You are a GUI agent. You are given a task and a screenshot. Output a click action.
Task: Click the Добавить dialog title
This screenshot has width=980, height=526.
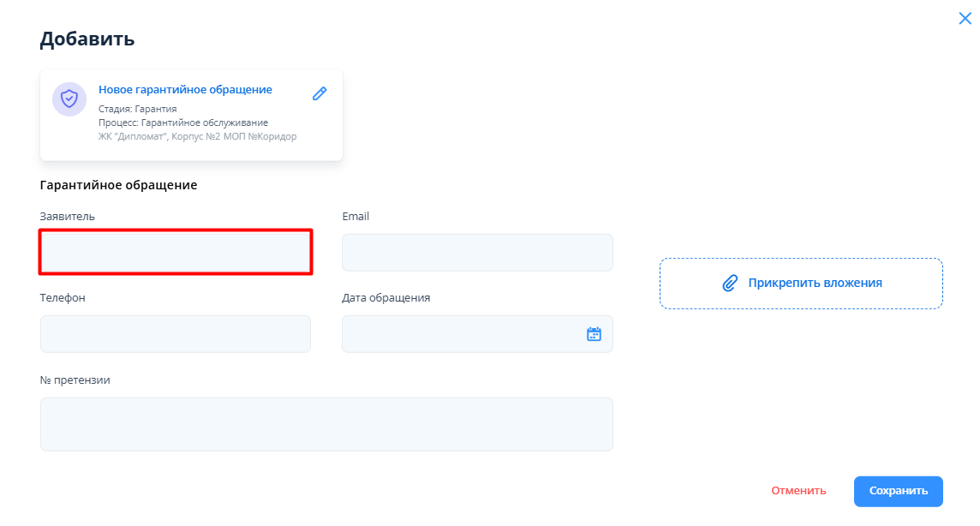pyautogui.click(x=87, y=39)
